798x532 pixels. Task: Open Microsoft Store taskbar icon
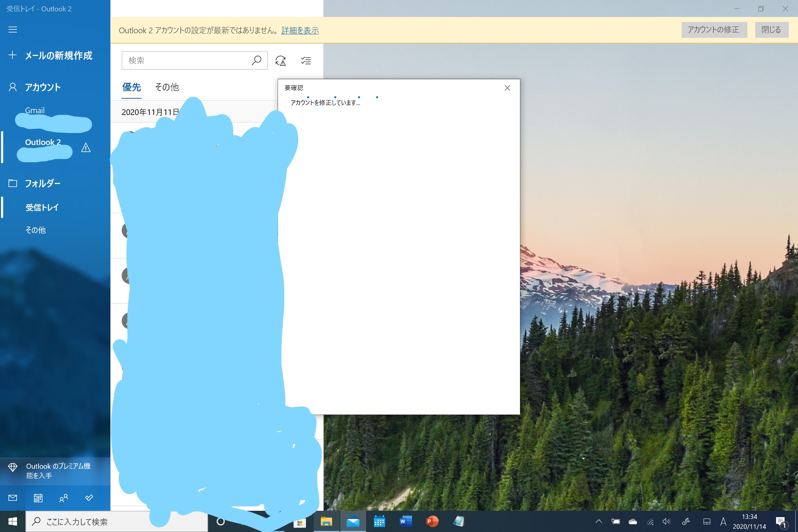(x=300, y=522)
